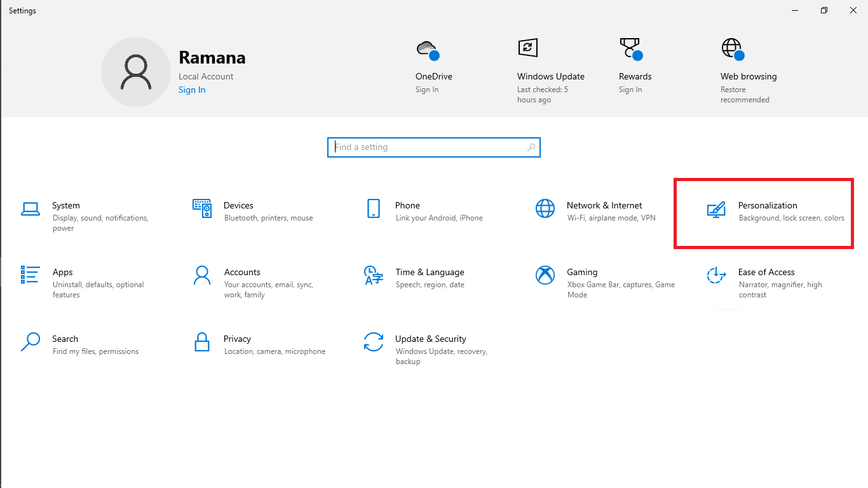This screenshot has width=868, height=488.
Task: Click the Apps list icon
Action: pyautogui.click(x=31, y=274)
